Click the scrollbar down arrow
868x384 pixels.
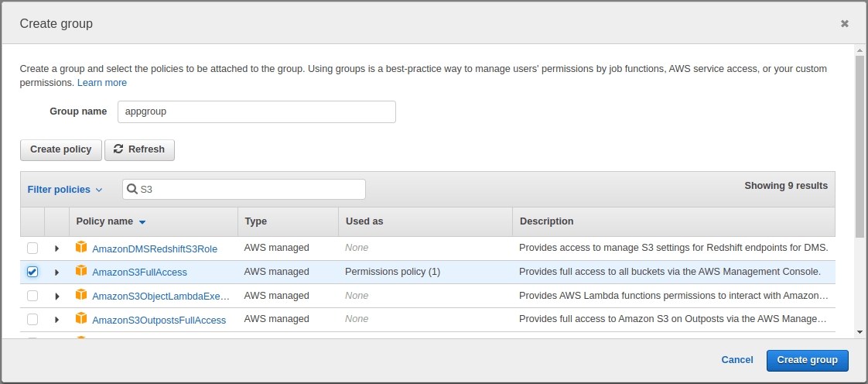tap(859, 331)
